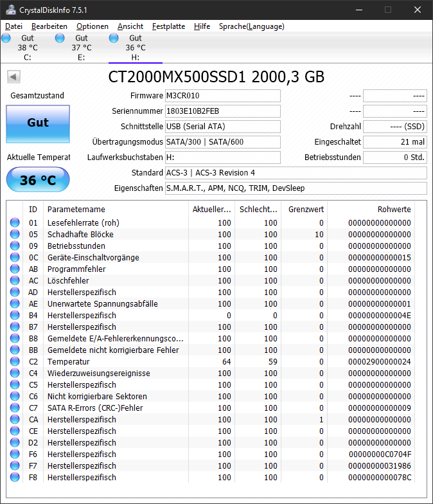This screenshot has width=433, height=504.
Task: Click status icon for Lesefehlerrate row
Action: tap(15, 222)
